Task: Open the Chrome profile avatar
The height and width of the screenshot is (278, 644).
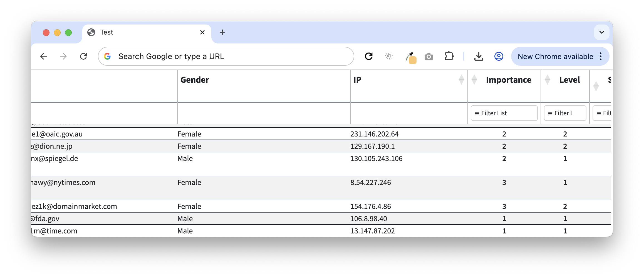Action: pyautogui.click(x=499, y=57)
